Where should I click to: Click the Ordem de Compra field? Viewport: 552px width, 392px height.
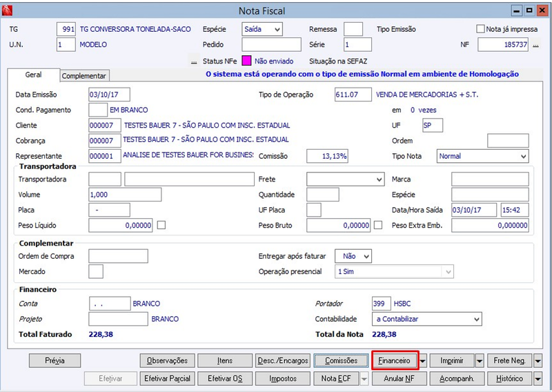(x=118, y=256)
